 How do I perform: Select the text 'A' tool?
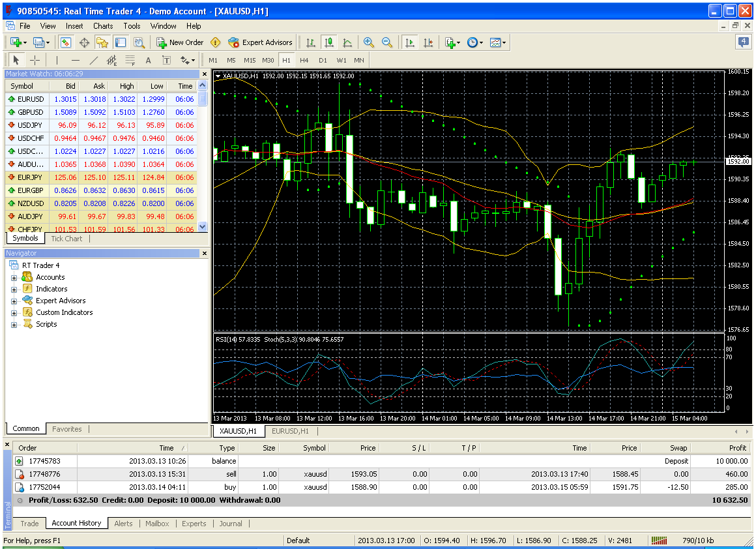click(149, 60)
